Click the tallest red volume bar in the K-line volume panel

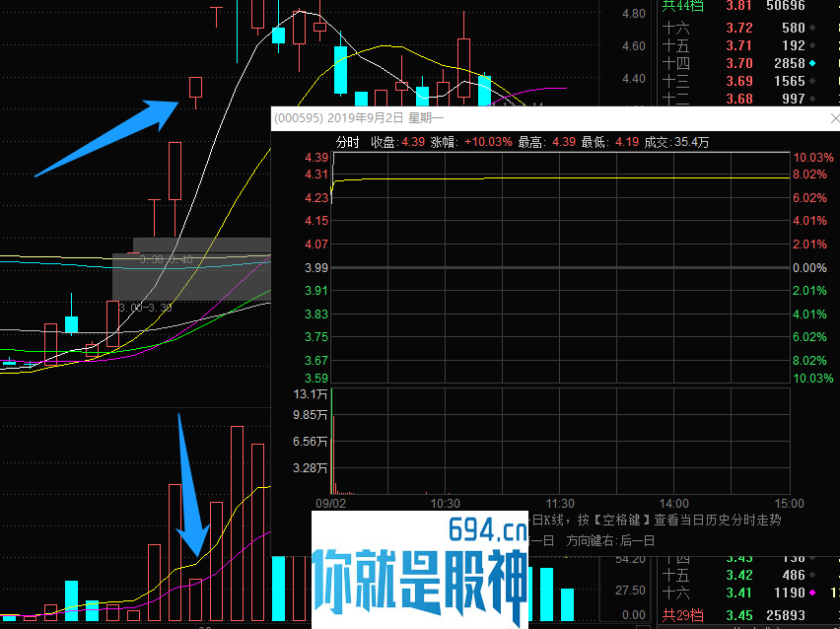tap(237, 523)
